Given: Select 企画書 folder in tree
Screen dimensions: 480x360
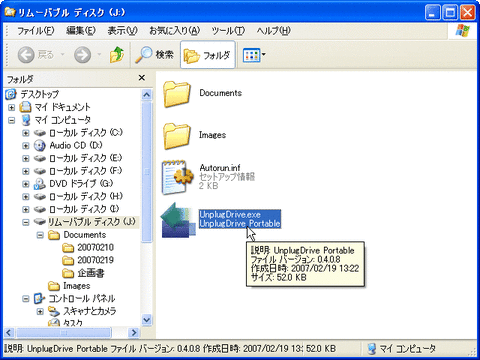Looking at the screenshot, I should click(x=83, y=273).
